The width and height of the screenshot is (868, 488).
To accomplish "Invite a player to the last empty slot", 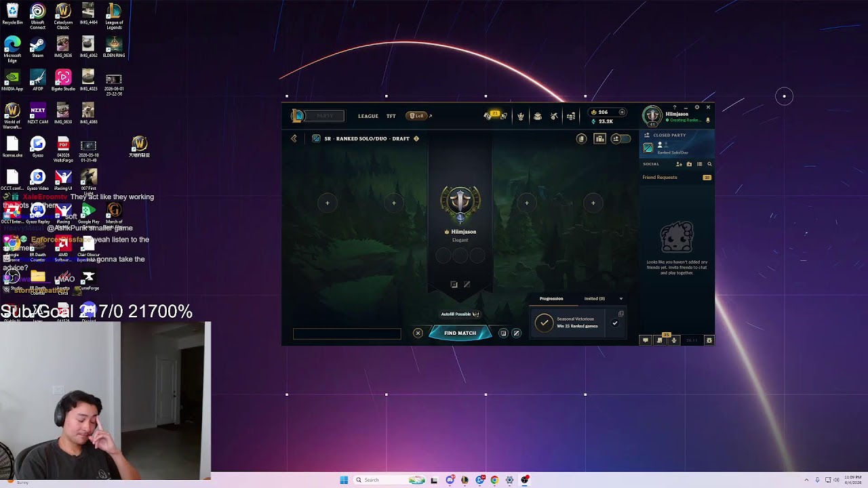I will pyautogui.click(x=593, y=203).
